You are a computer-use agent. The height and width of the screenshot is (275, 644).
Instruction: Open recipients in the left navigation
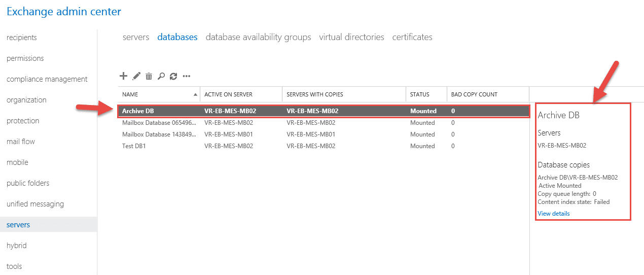[x=22, y=38]
